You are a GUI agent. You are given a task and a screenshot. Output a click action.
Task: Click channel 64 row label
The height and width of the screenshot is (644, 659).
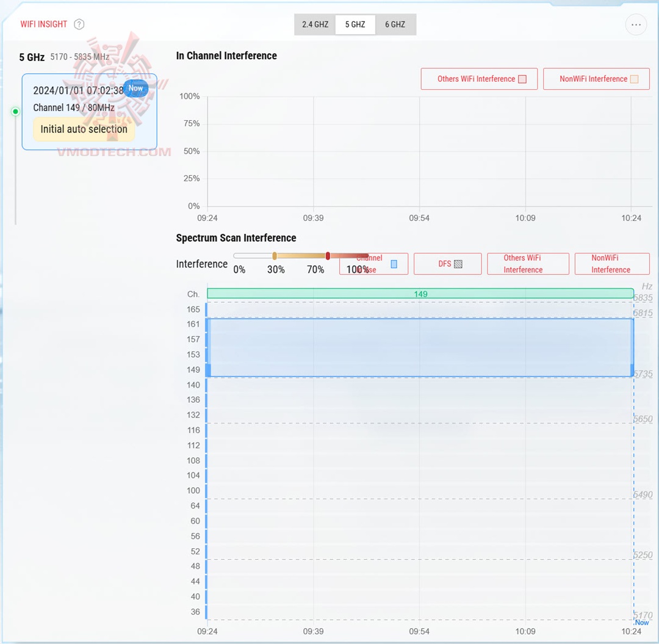pyautogui.click(x=195, y=505)
